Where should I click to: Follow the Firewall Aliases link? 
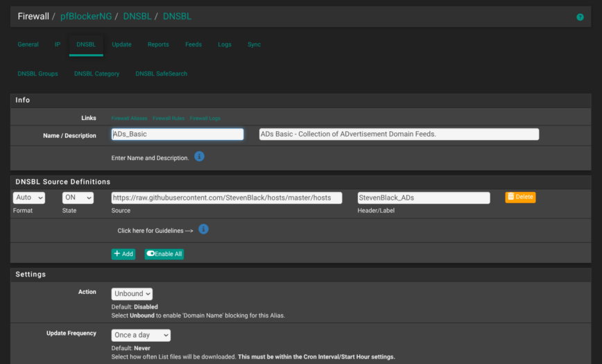point(130,119)
